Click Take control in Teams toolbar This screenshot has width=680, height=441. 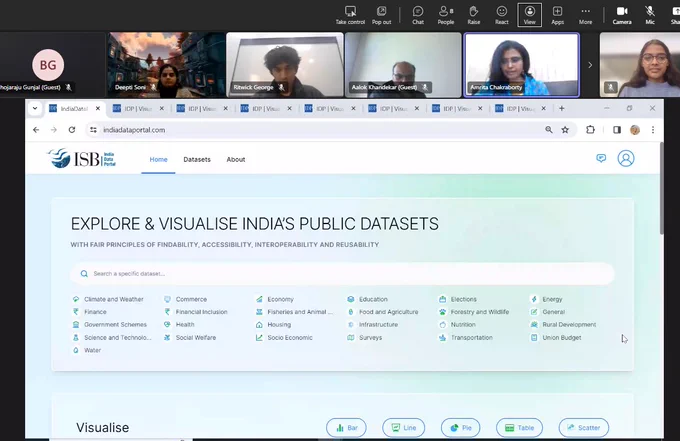point(350,15)
